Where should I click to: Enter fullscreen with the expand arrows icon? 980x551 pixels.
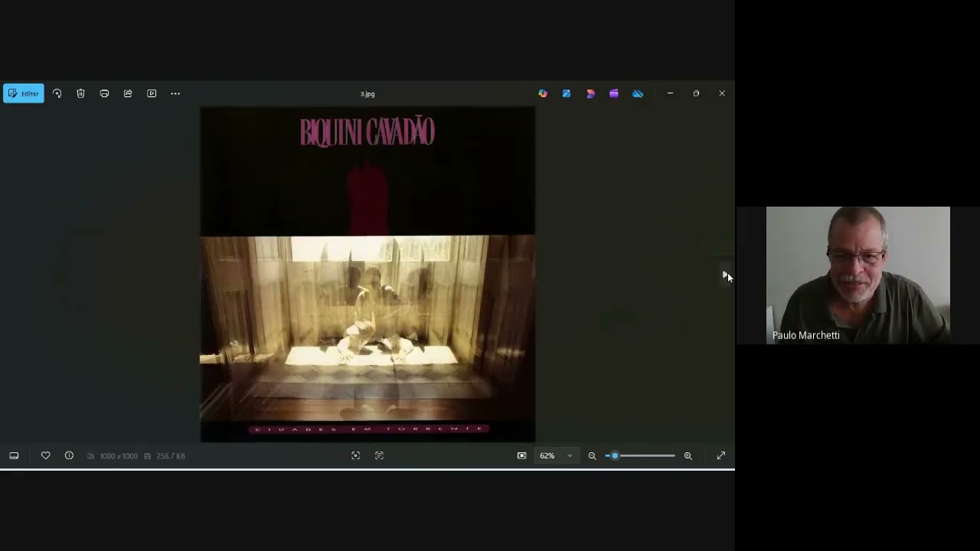click(x=720, y=455)
